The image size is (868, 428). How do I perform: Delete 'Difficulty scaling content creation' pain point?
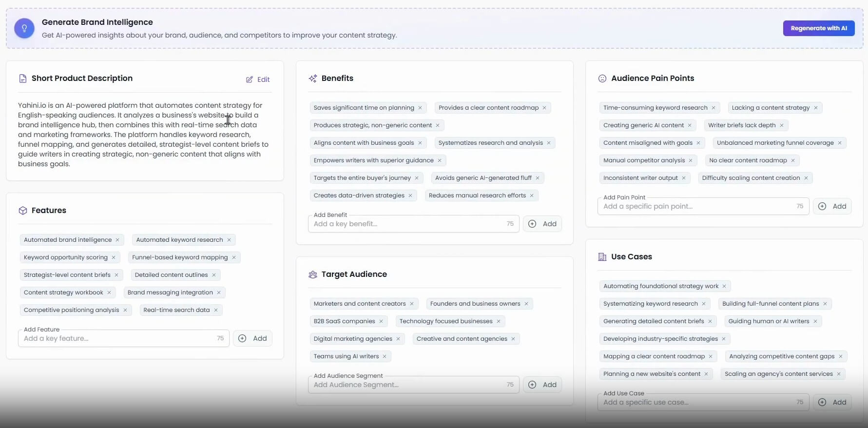806,178
